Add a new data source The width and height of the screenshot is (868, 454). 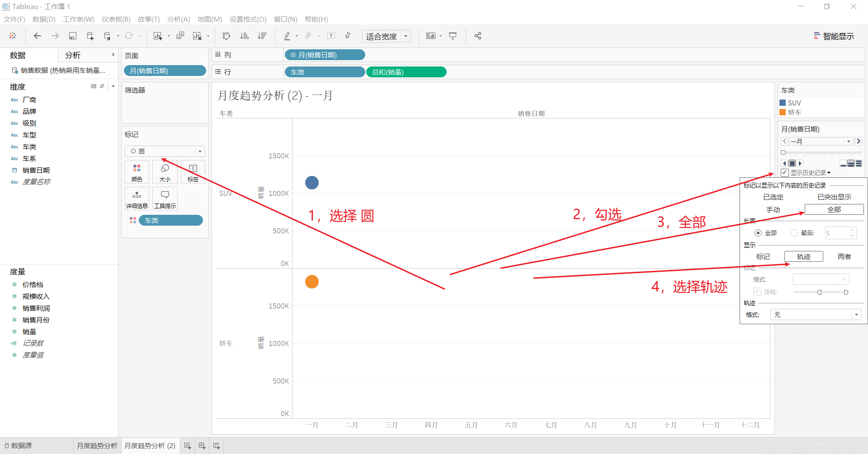[90, 36]
